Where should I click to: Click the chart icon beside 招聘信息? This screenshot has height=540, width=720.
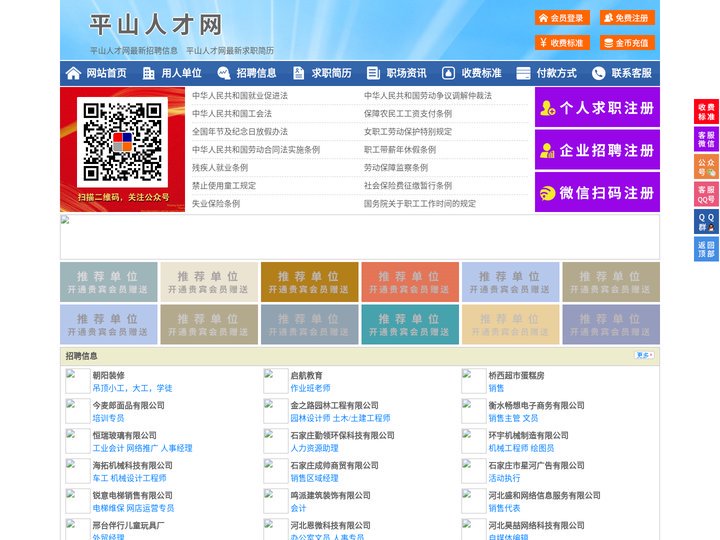coord(223,73)
